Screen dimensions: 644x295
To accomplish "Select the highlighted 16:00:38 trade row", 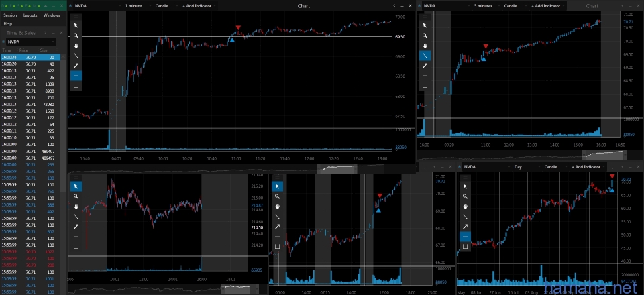I will point(30,58).
